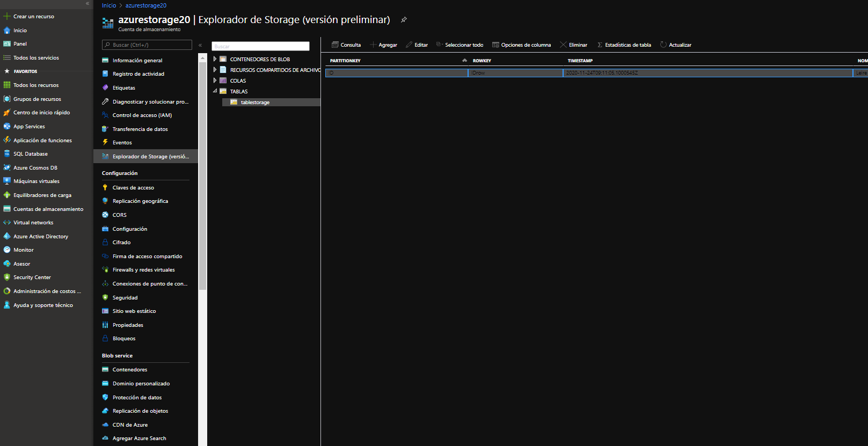
Task: Expand the CONTENEDORES DE BLOB node
Action: [x=215, y=59]
